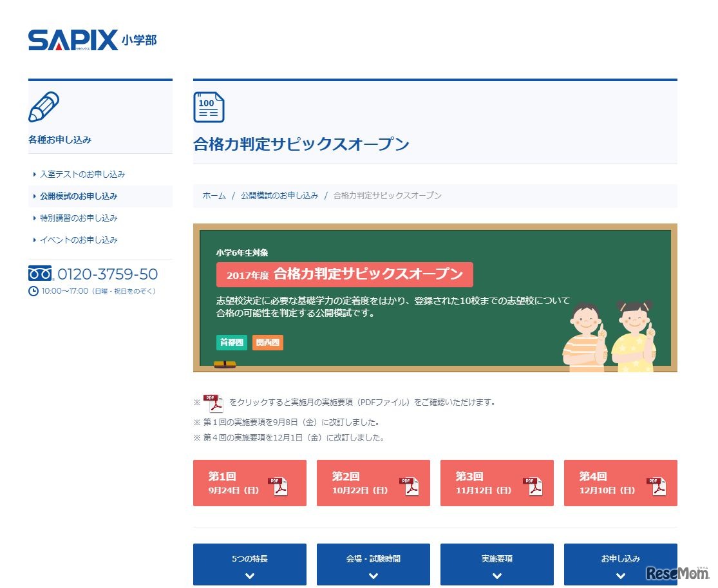This screenshot has height=588, width=718.
Task: Jump to the 実施要項 section
Action: click(497, 564)
